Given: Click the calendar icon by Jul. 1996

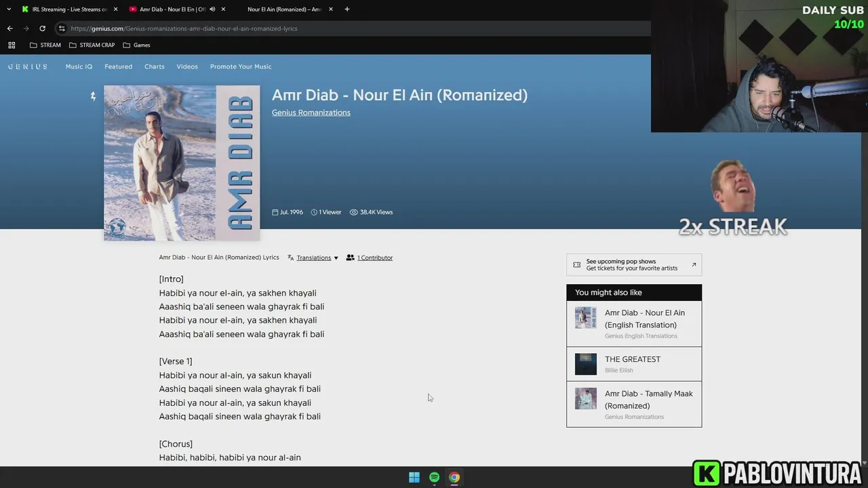Looking at the screenshot, I should click(275, 212).
